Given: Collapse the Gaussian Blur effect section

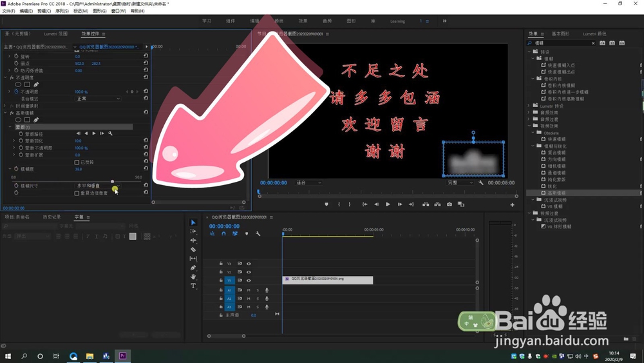Looking at the screenshot, I should click(x=6, y=113).
